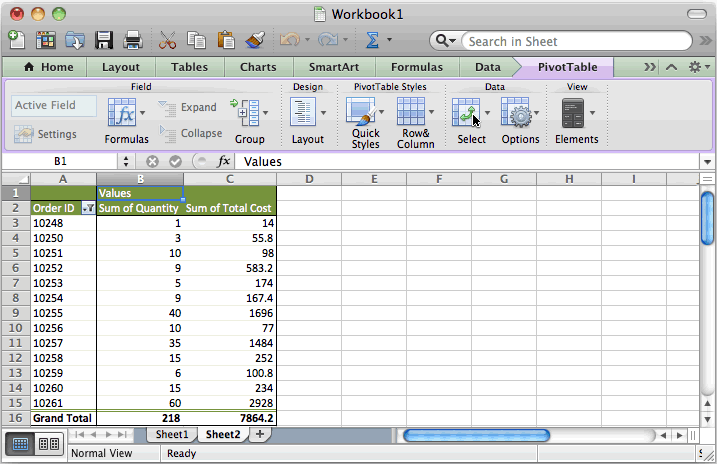The image size is (717, 464).
Task: Click the New Workbook icon
Action: point(17,40)
